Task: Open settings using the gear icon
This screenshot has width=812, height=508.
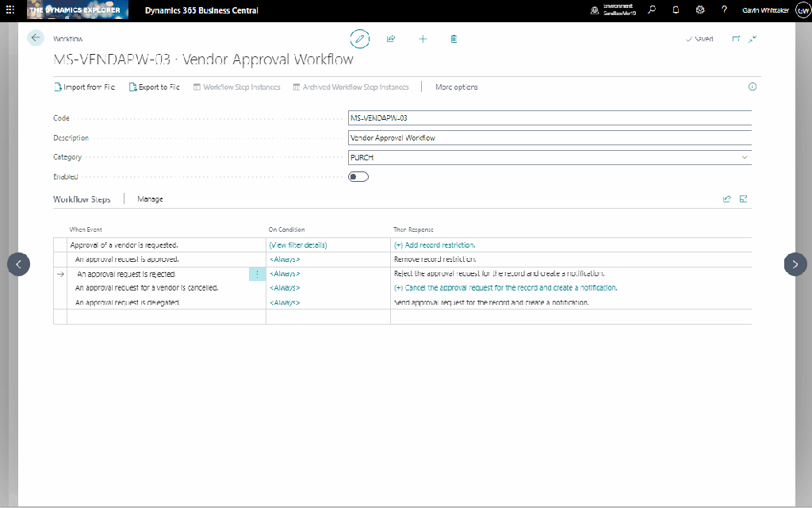Action: [699, 10]
